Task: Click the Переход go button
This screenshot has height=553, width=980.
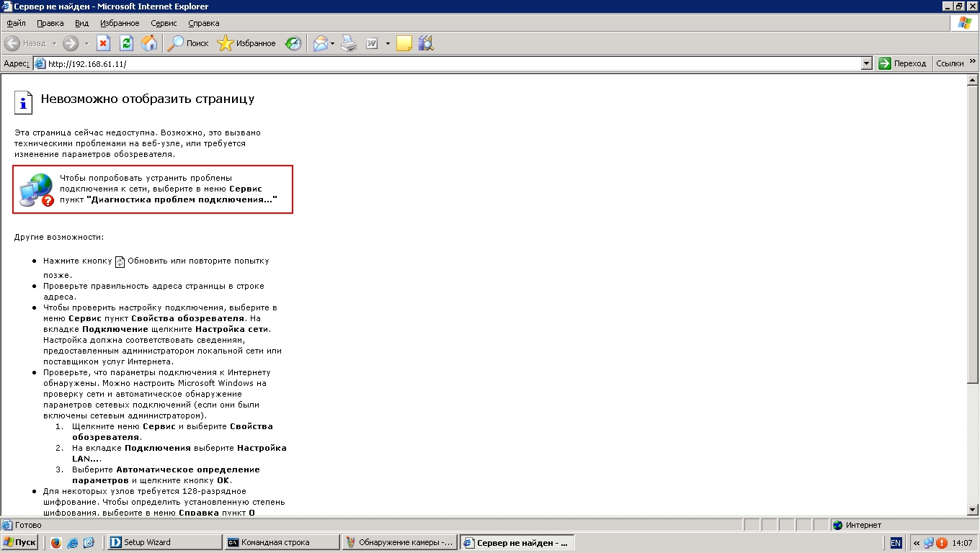Action: pyautogui.click(x=903, y=63)
